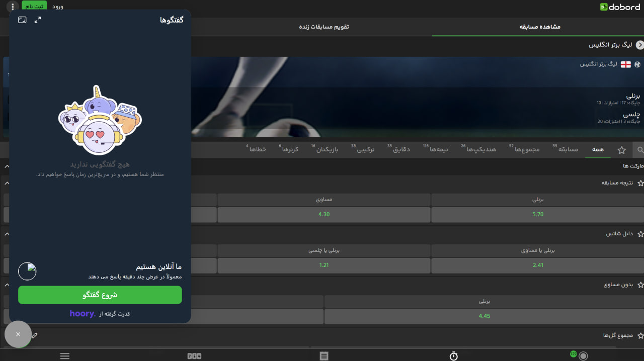This screenshot has width=644, height=361.
Task: Collapse the دابل شانس section chevron
Action: point(6,234)
